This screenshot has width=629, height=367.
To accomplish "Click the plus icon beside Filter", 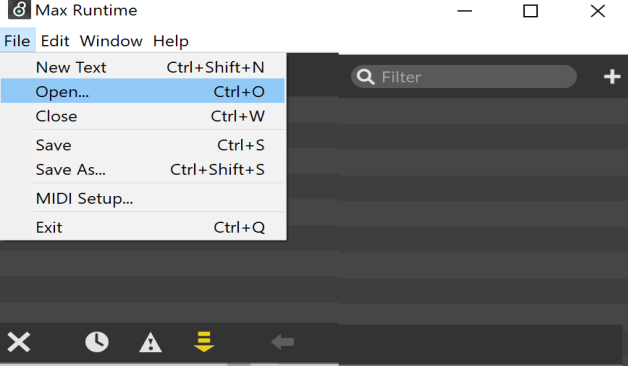I will pos(612,76).
